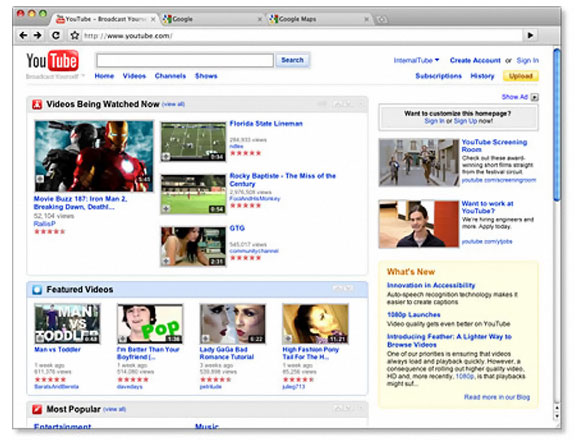Click the Show Ad arrow icon
The height and width of the screenshot is (440, 586).
[535, 98]
